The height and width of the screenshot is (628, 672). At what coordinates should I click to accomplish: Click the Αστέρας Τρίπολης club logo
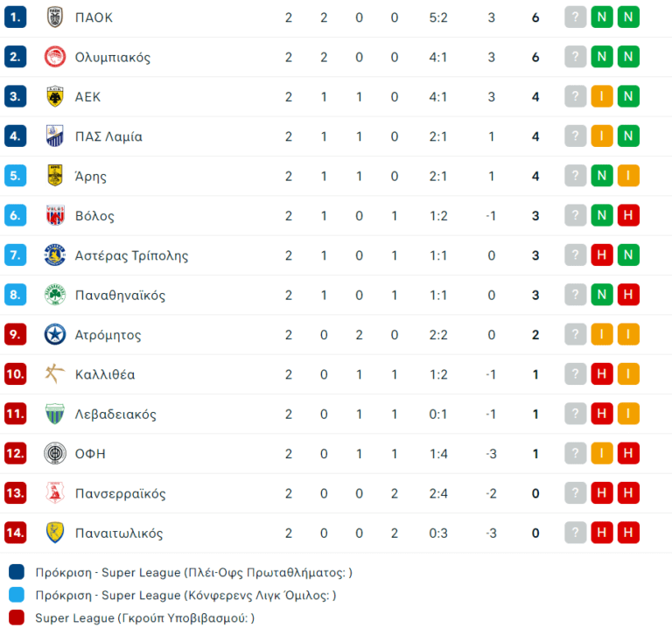tap(55, 255)
